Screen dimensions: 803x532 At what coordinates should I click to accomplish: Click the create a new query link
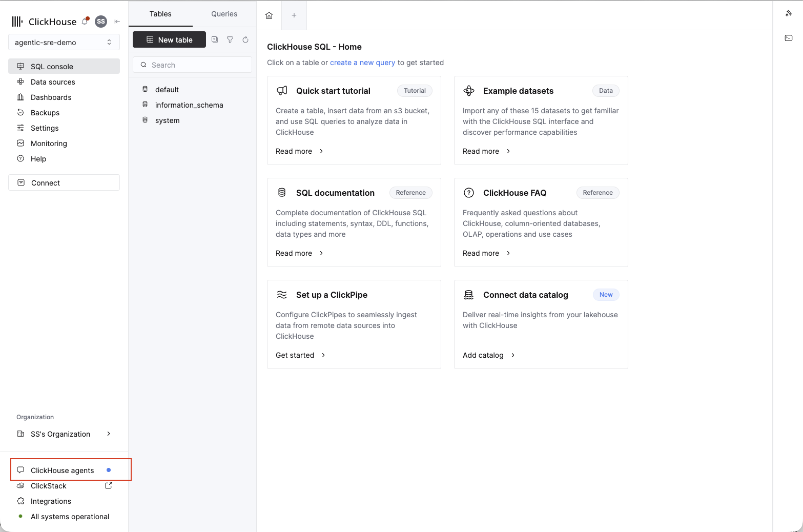[x=362, y=63]
